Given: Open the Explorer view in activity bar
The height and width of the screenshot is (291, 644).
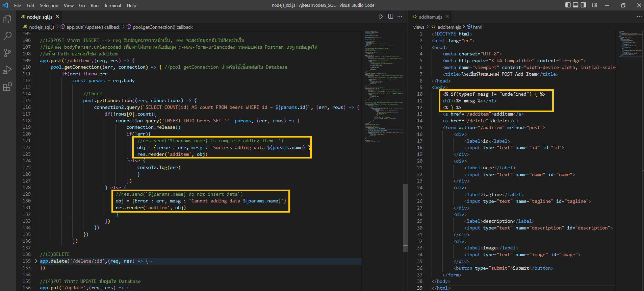Looking at the screenshot, I should pos(7,19).
